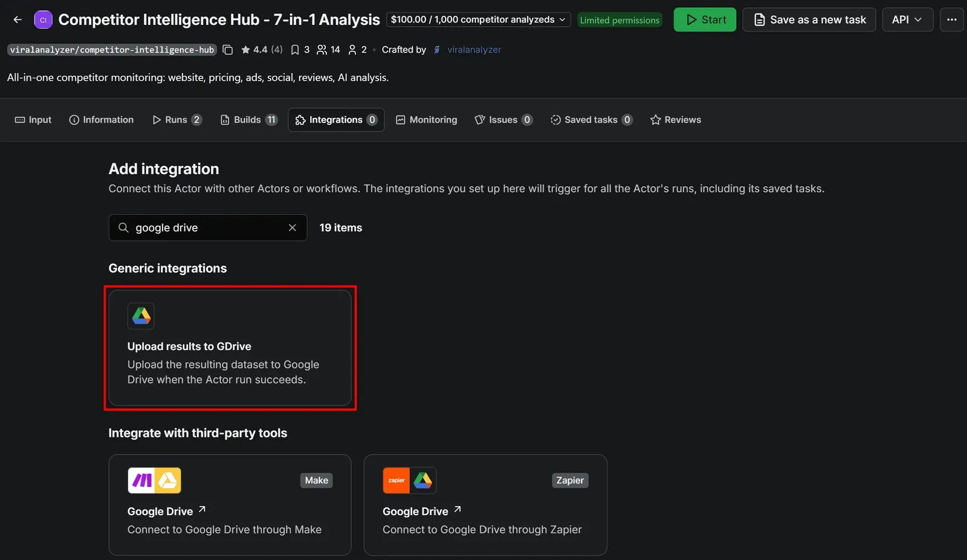Click the Zapier tag label
967x560 pixels.
[570, 480]
